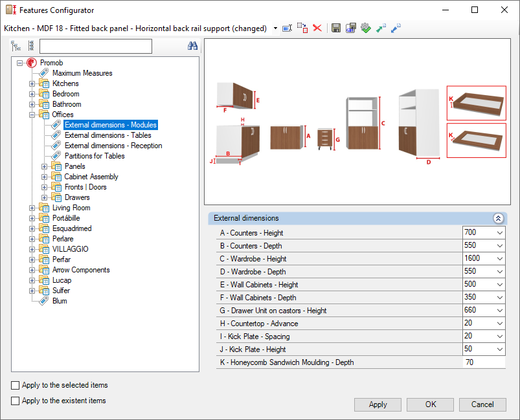Screen dimensions: 520x420
Task: Open J - Kick Plate - Height dropdown
Action: click(x=500, y=349)
